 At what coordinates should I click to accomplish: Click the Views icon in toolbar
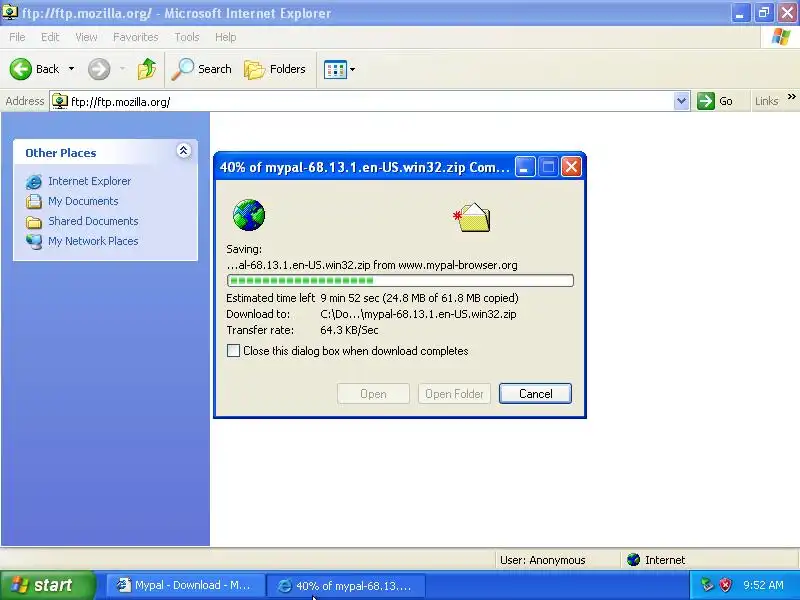click(x=335, y=69)
